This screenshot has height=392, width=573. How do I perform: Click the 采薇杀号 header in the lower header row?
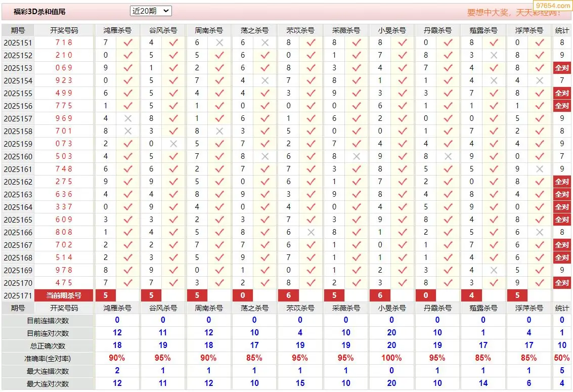(346, 308)
